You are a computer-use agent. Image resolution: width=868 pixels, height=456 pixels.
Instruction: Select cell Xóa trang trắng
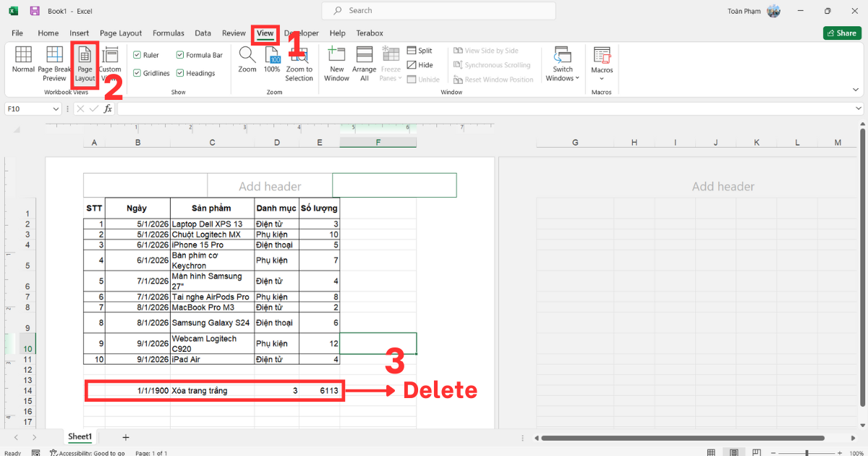(x=213, y=391)
